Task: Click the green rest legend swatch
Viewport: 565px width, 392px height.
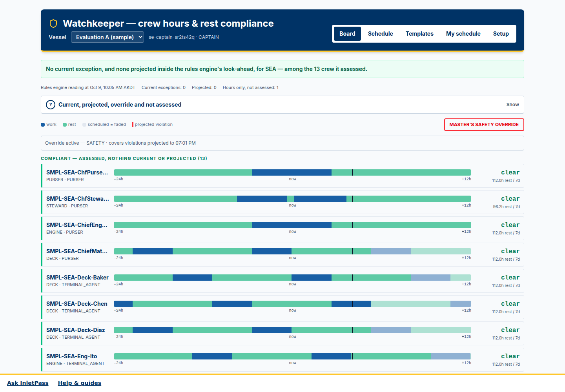Action: [x=65, y=125]
